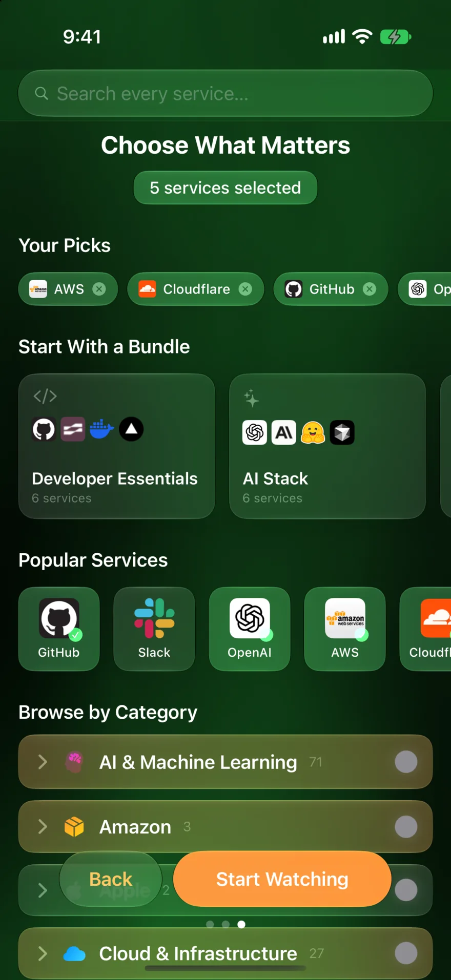
Task: Remove Cloudflare from Your Picks
Action: (245, 289)
